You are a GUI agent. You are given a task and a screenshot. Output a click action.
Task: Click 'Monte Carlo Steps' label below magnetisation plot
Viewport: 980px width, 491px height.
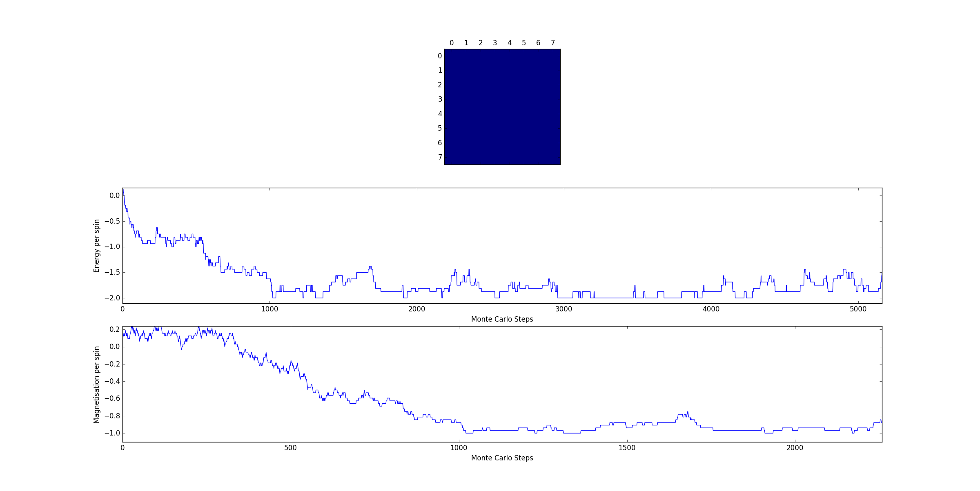502,458
